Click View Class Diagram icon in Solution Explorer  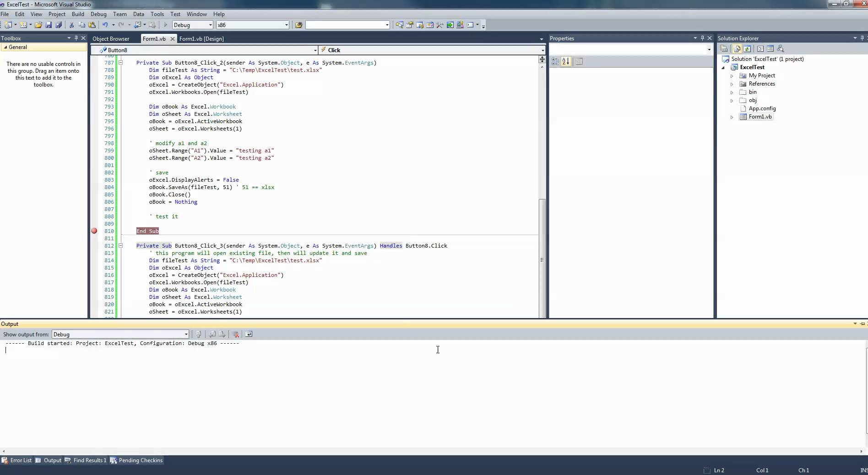click(781, 49)
